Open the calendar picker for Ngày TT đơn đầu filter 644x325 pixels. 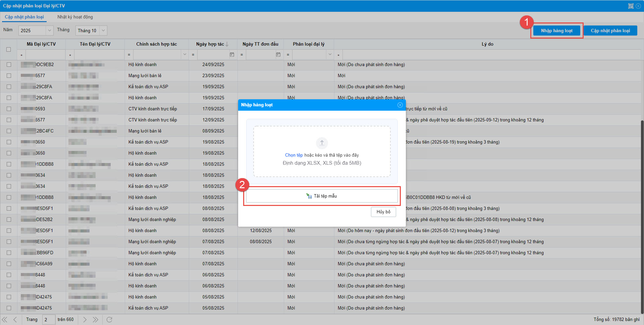(278, 55)
